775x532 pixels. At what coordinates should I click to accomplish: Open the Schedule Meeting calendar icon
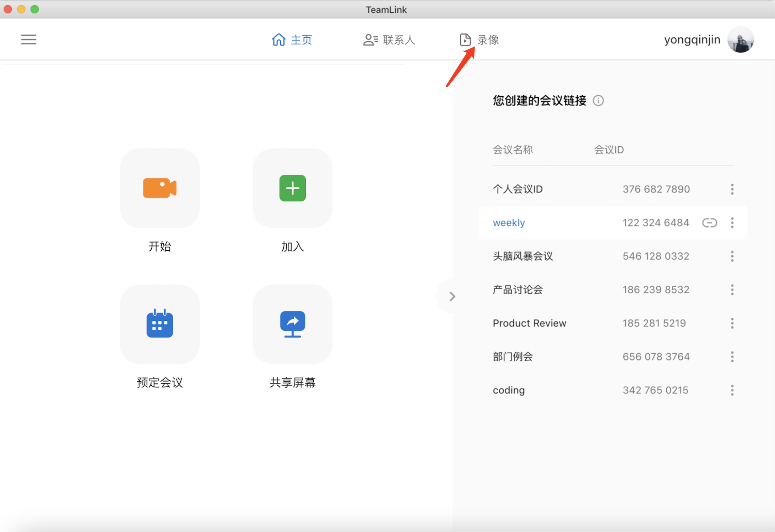pos(159,324)
